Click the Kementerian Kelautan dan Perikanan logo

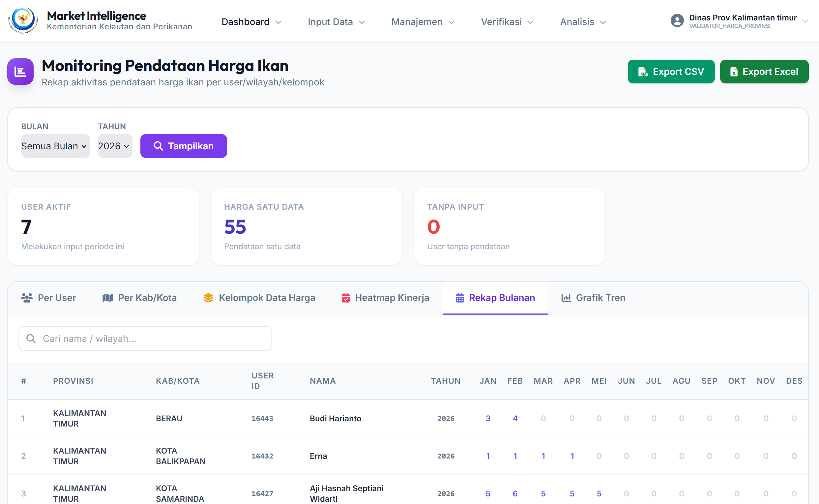(x=23, y=21)
